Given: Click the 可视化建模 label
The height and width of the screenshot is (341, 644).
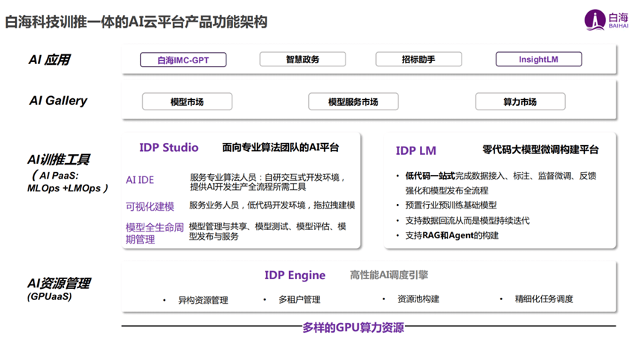Looking at the screenshot, I should pyautogui.click(x=150, y=206).
